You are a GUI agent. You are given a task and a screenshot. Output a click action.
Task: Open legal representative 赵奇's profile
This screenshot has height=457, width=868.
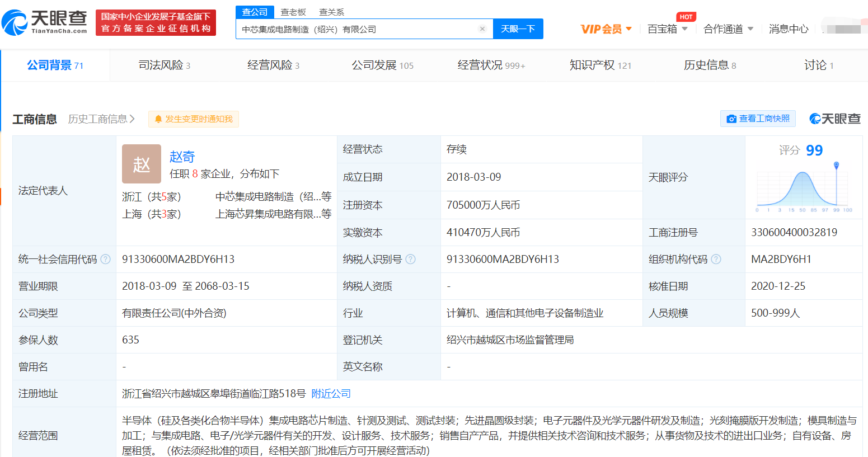click(182, 157)
